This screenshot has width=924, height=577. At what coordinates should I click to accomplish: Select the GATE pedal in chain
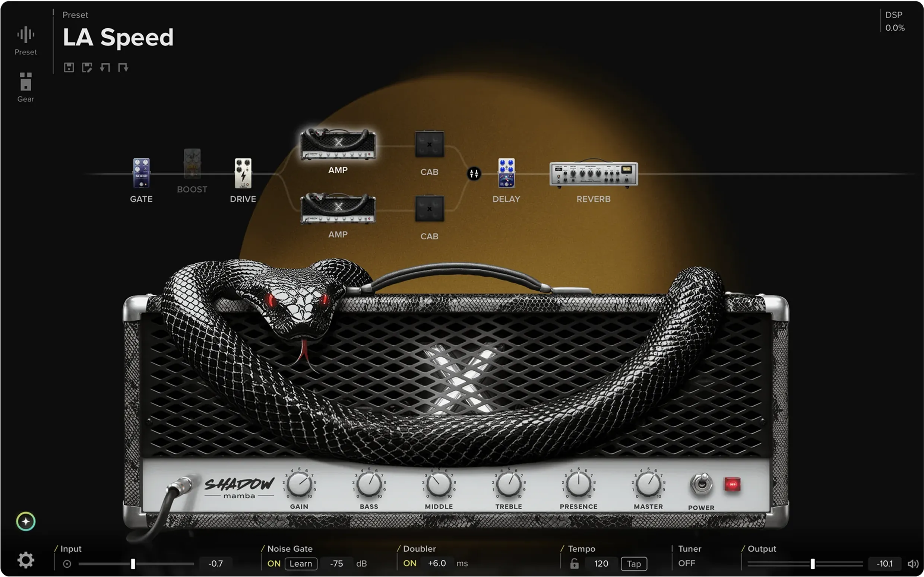click(x=141, y=173)
